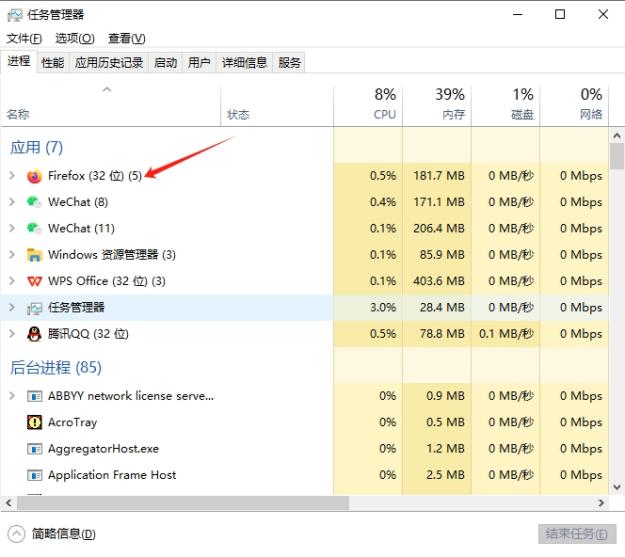This screenshot has width=625, height=557.
Task: Click the vertical scrollbar thumb
Action: coord(617,156)
